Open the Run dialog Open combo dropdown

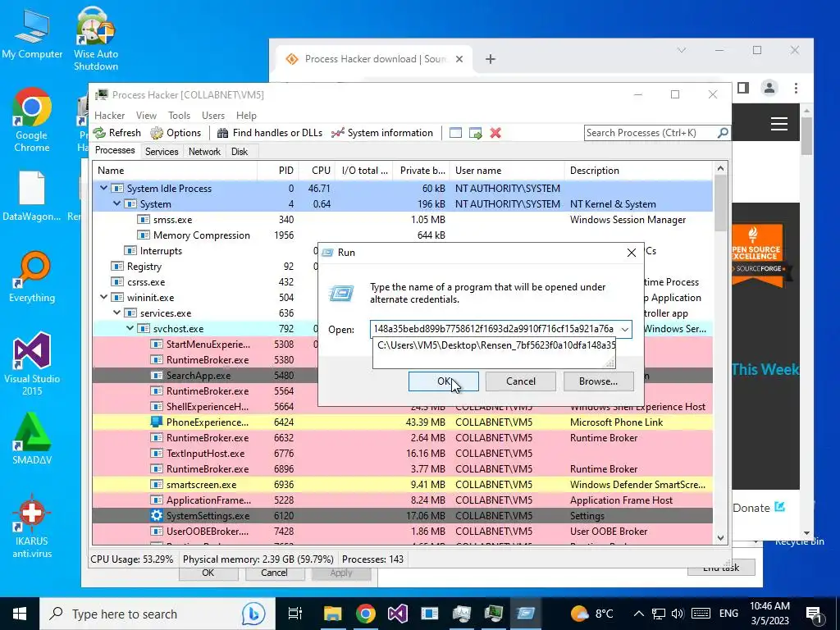click(x=624, y=329)
